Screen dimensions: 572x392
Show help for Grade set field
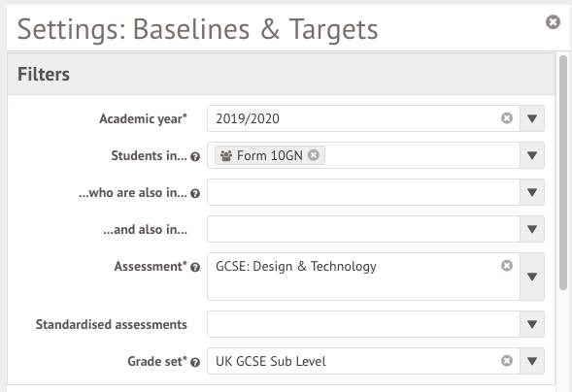pos(195,363)
